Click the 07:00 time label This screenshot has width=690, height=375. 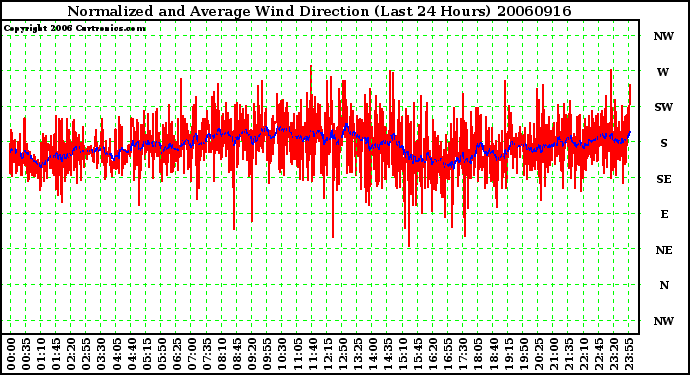click(x=192, y=354)
